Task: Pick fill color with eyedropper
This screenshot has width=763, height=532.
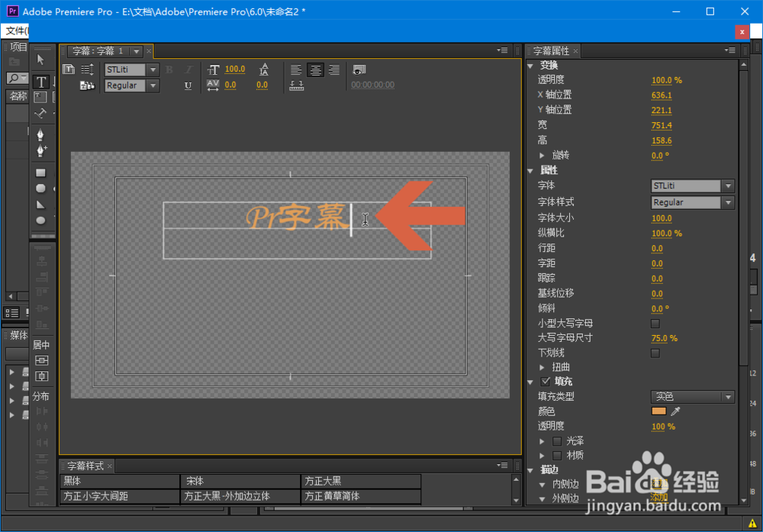Action: click(x=675, y=411)
